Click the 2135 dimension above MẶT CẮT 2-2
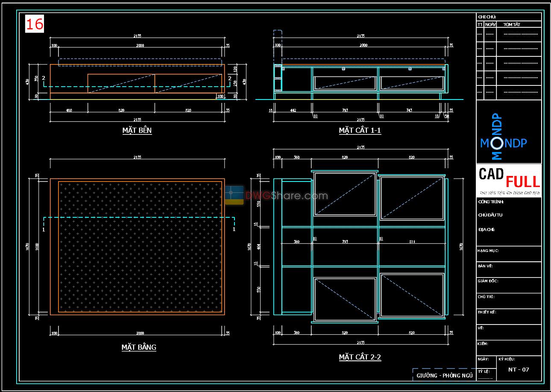551x392 pixels. pyautogui.click(x=361, y=146)
